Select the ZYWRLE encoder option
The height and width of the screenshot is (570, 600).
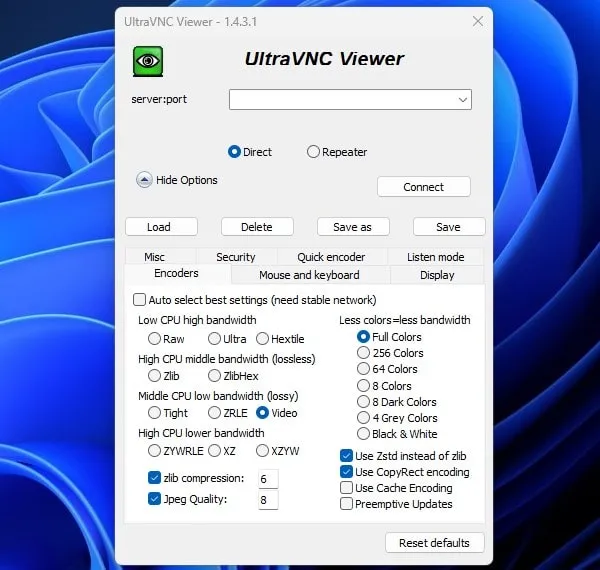click(x=154, y=451)
